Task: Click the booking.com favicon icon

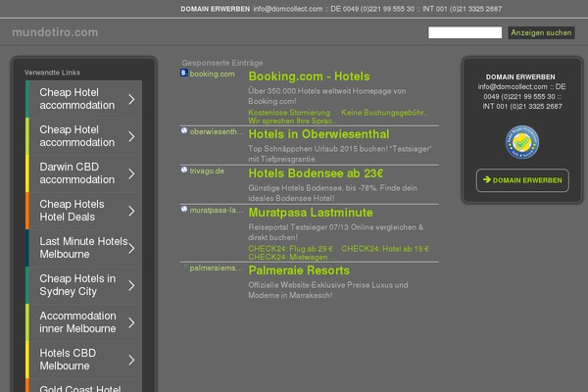Action: [x=184, y=73]
